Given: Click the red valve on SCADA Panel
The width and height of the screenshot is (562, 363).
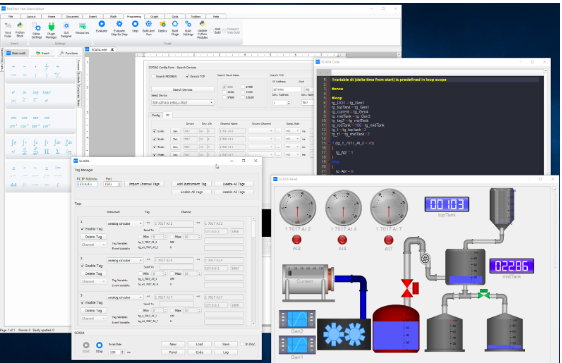Looking at the screenshot, I should 410,288.
